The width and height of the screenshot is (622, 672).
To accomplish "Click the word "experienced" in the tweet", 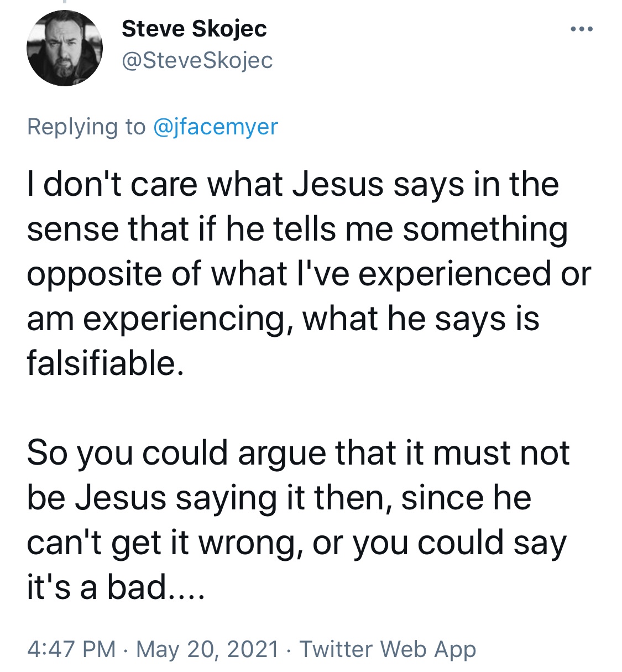I will tap(455, 274).
